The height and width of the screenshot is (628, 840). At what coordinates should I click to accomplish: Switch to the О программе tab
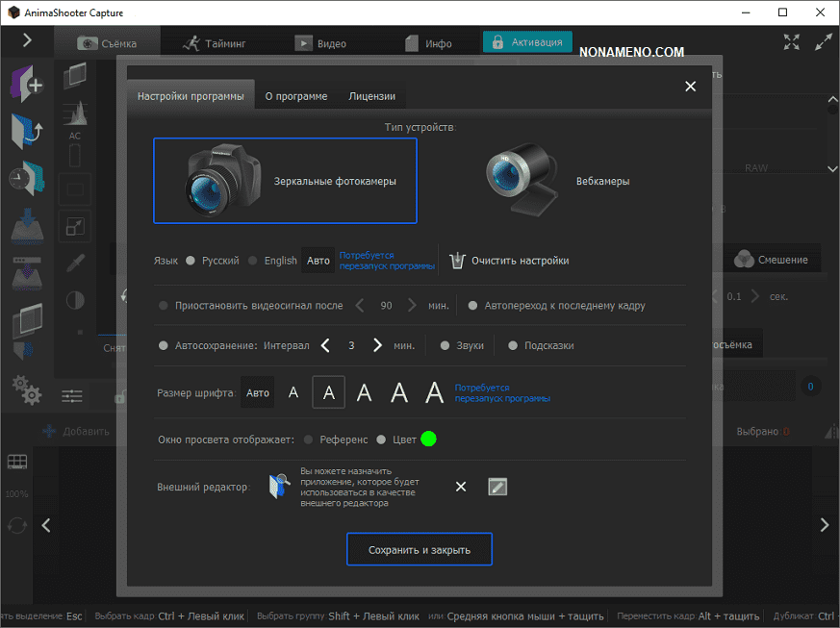click(x=296, y=96)
